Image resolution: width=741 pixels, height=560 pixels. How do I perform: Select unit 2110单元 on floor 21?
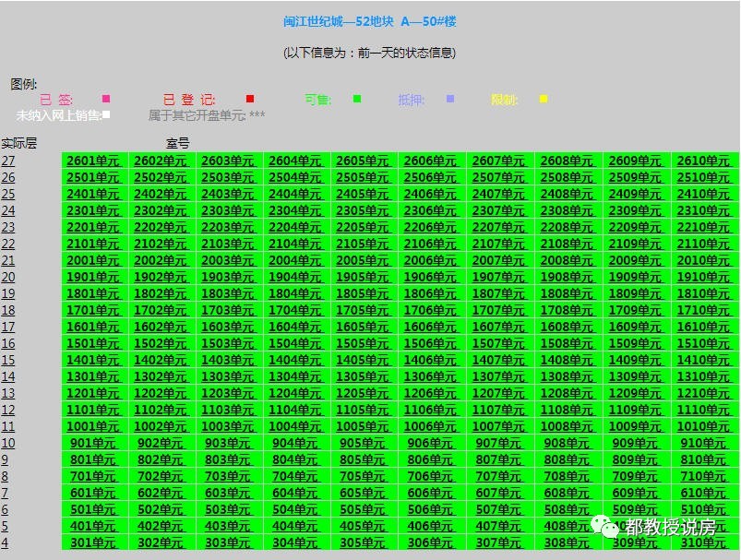click(x=704, y=244)
